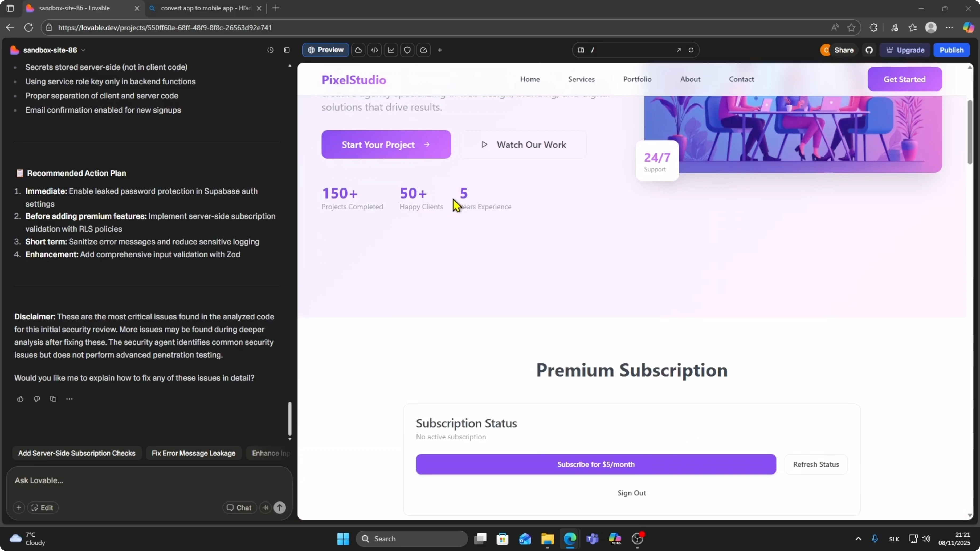The image size is (980, 551).
Task: Click the device layout icon in preview bar
Action: [581, 50]
